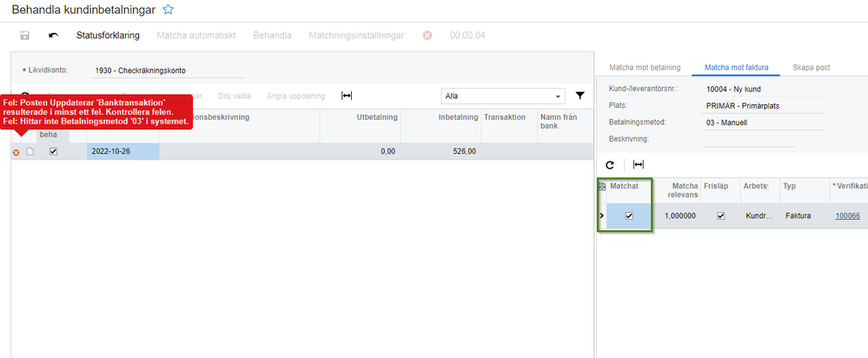Click Ångra uppdelning button
Screen dimensions: 868x358
coord(295,96)
